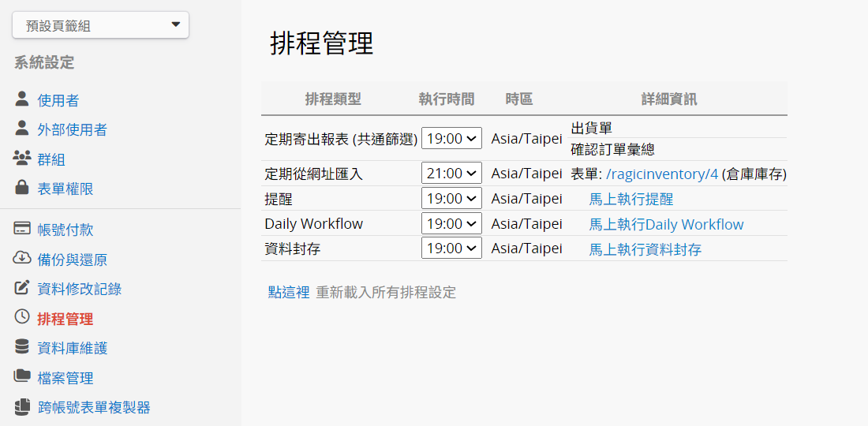The height and width of the screenshot is (426, 868).
Task: Click the lock icon for 表單權限
Action: tap(22, 188)
